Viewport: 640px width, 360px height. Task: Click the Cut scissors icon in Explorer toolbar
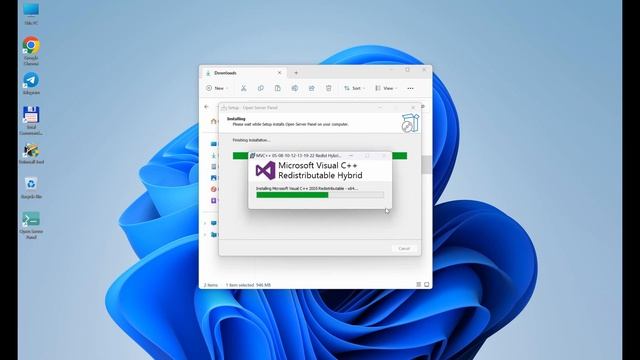243,88
